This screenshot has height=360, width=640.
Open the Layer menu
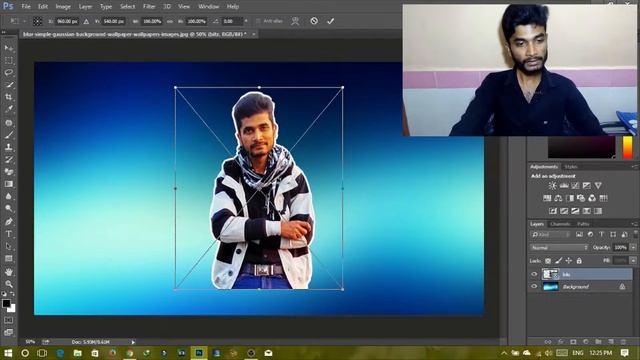(85, 7)
